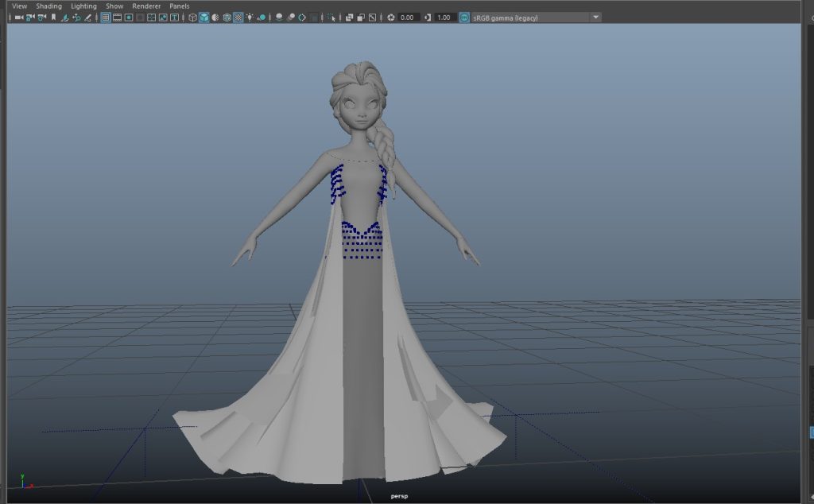This screenshot has width=814, height=504.
Task: Click the Use Default Material icon
Action: pos(215,17)
